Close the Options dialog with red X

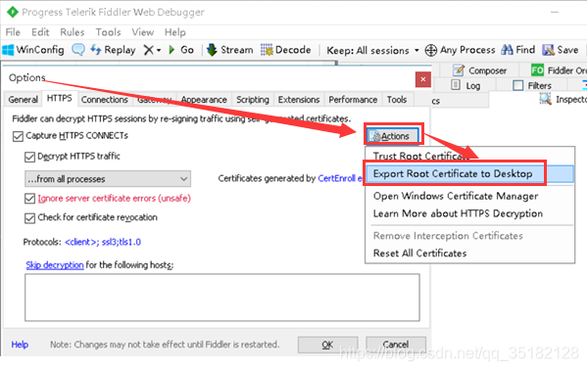pyautogui.click(x=423, y=79)
